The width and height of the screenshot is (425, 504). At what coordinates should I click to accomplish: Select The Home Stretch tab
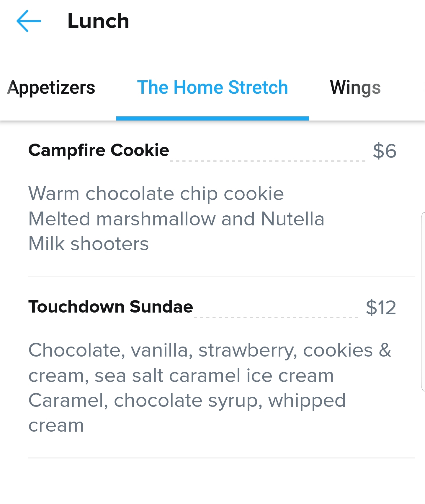click(212, 87)
